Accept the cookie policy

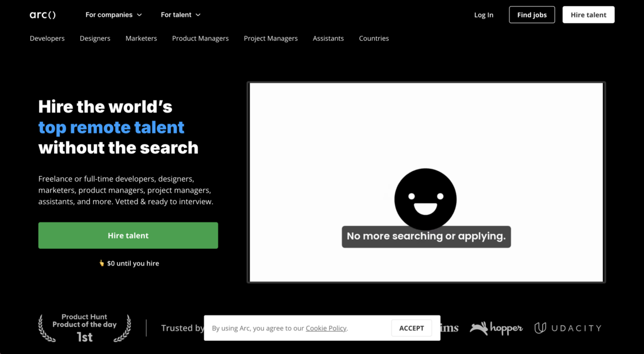tap(411, 328)
